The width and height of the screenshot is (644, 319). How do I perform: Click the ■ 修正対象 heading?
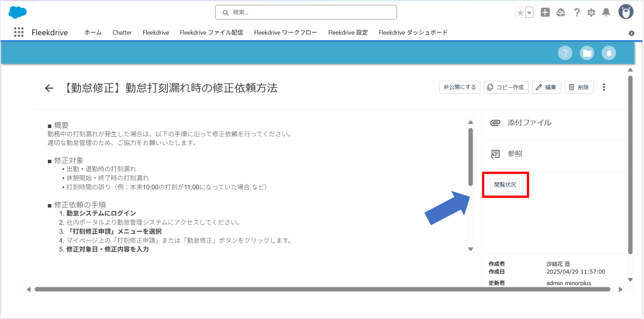(x=65, y=160)
